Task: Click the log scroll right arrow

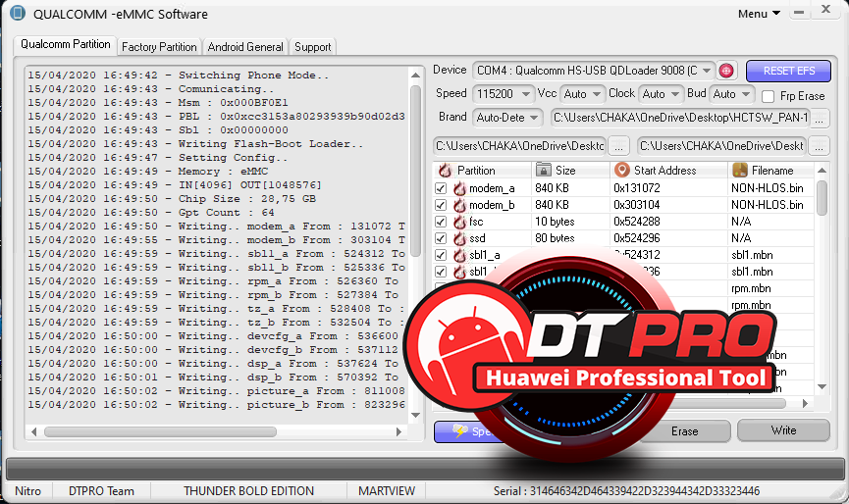Action: pos(399,431)
